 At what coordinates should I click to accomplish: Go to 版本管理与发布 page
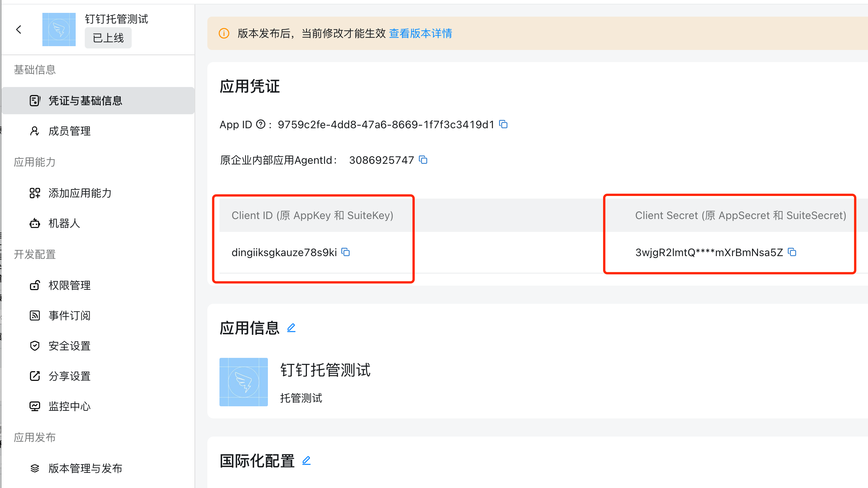coord(85,468)
